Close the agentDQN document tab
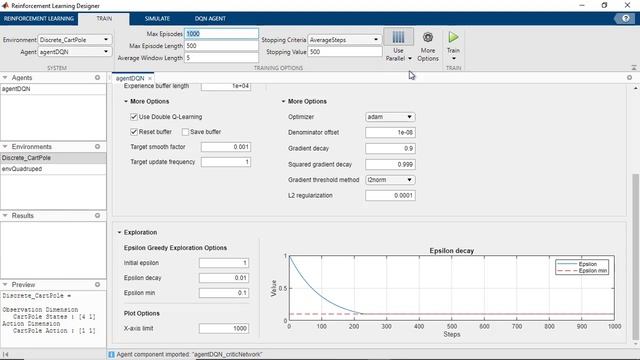Viewport: 640px width, 360px height. click(150, 78)
